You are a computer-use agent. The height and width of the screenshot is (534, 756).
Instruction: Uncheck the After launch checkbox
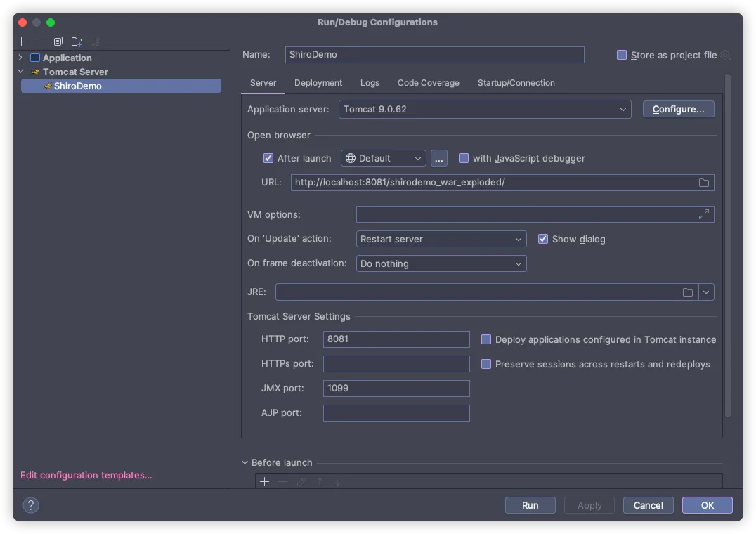click(268, 158)
